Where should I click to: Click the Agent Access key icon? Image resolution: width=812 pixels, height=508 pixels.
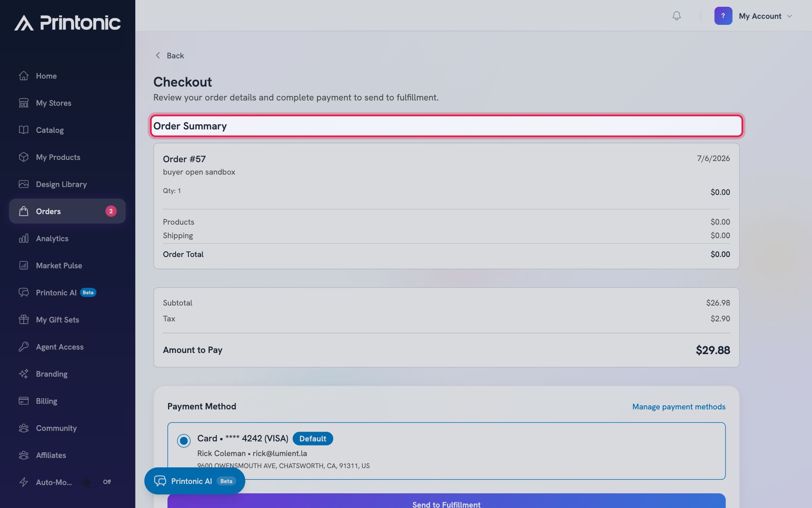tap(24, 347)
